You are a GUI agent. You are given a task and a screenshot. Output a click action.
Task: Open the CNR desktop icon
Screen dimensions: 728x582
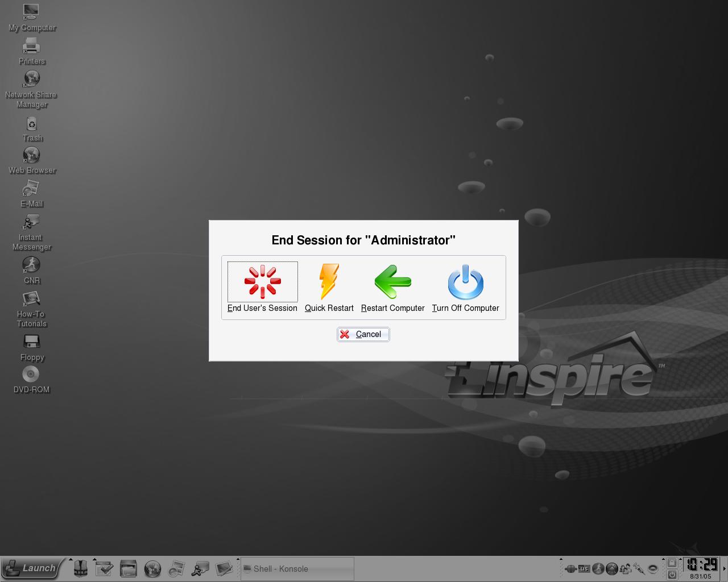tap(31, 271)
